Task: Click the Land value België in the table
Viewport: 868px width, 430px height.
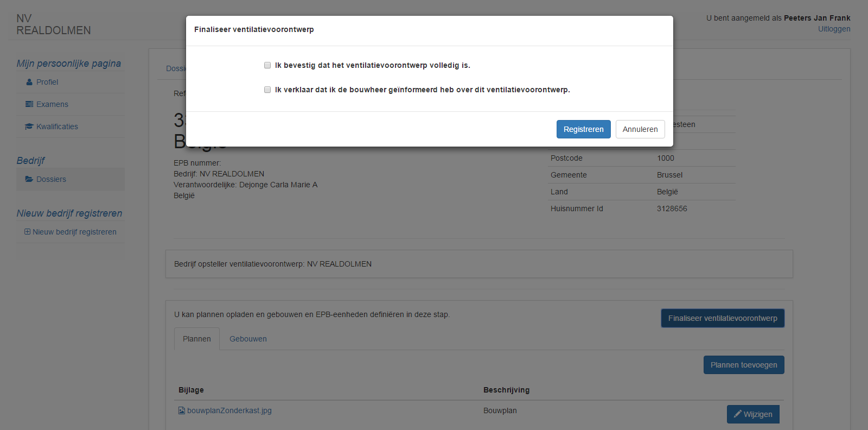Action: 667,192
